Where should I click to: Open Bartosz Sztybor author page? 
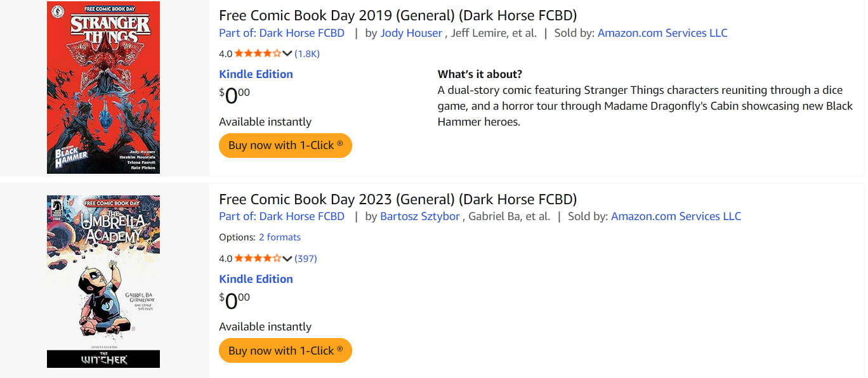pyautogui.click(x=420, y=216)
